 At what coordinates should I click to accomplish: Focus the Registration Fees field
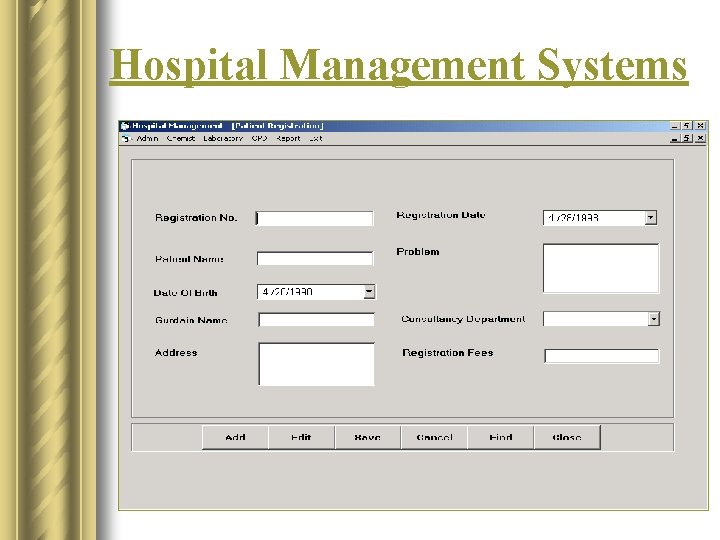point(602,356)
